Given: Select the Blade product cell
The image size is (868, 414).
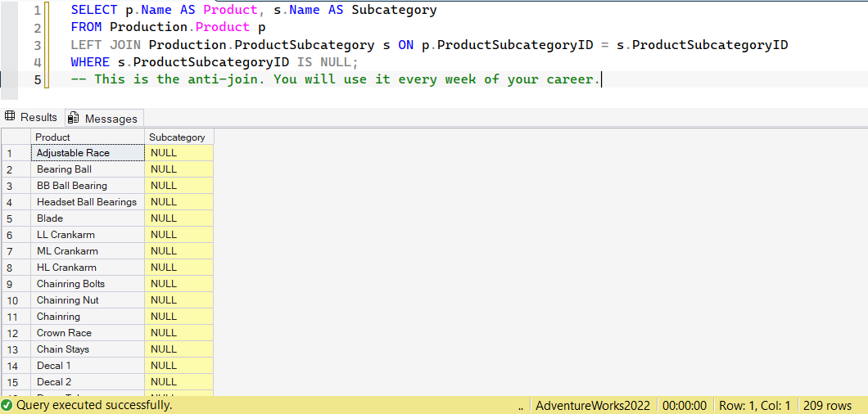Looking at the screenshot, I should coord(88,218).
